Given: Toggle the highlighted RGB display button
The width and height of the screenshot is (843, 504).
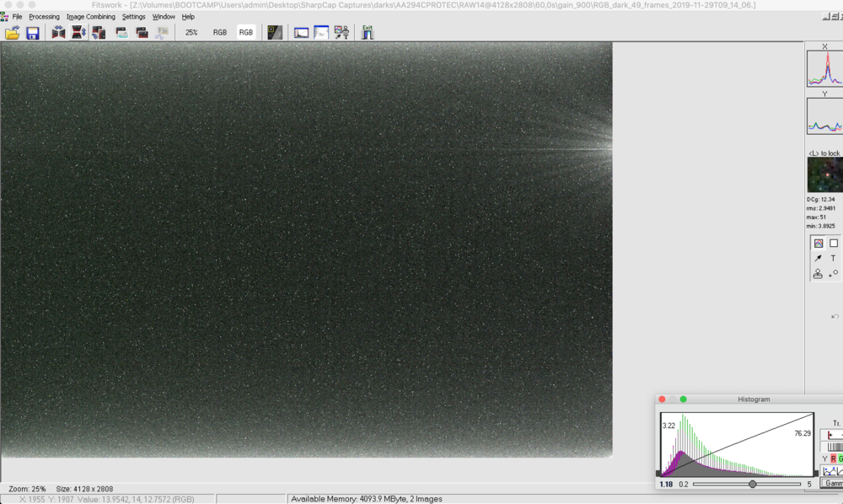Looking at the screenshot, I should (245, 32).
